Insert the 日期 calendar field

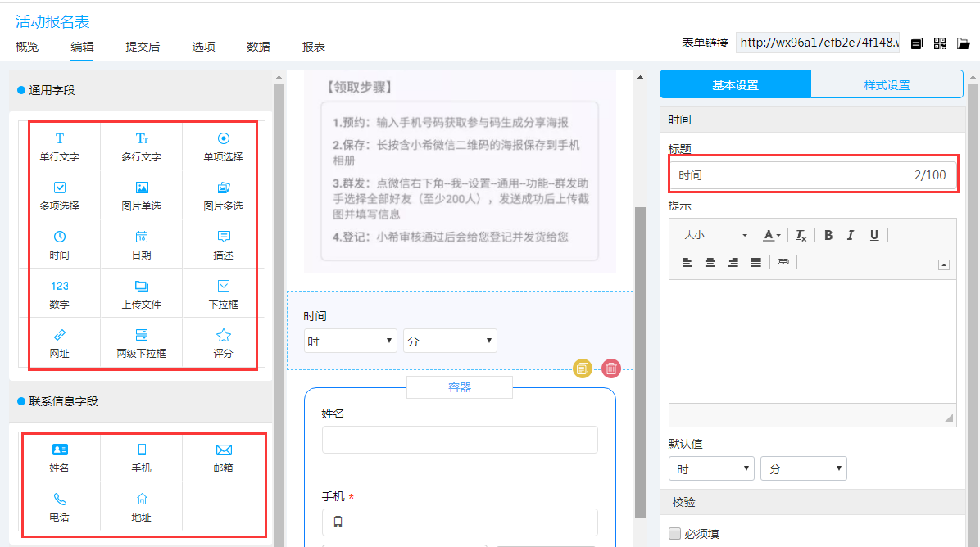[141, 245]
